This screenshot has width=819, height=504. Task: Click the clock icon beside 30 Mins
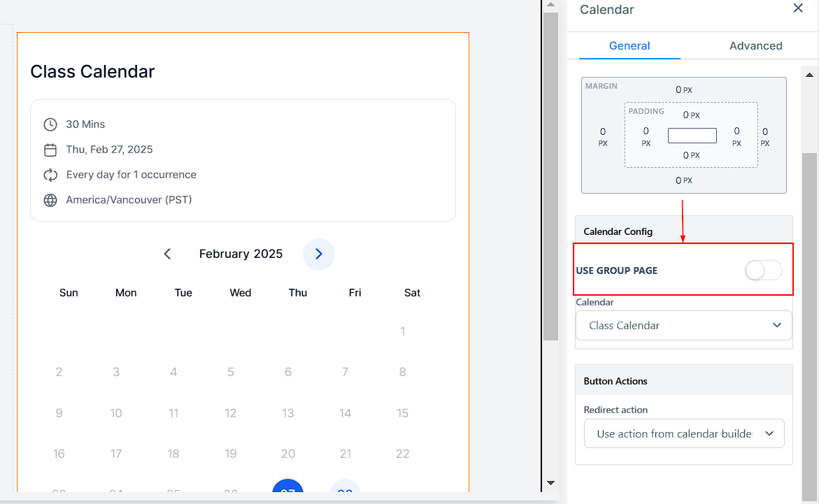(x=50, y=124)
